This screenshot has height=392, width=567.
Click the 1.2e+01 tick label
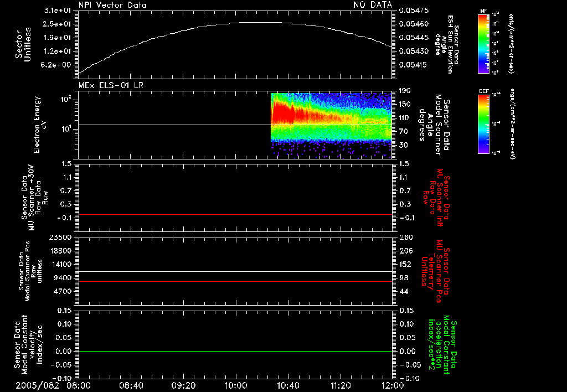[x=58, y=51]
